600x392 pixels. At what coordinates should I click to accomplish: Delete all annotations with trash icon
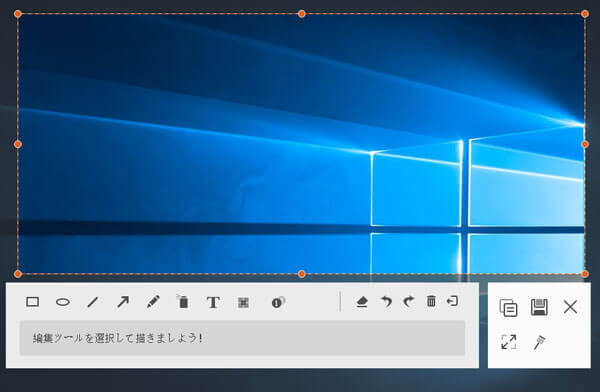431,301
